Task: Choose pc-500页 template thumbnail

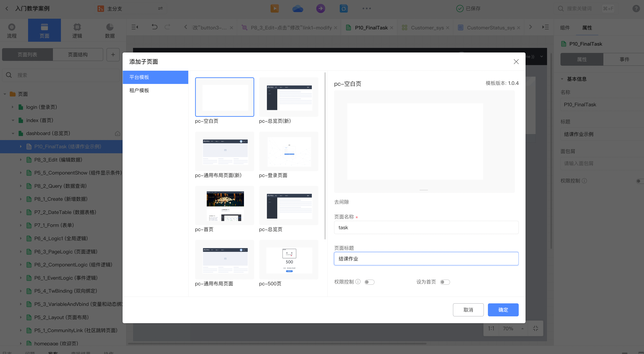Action: click(x=289, y=260)
